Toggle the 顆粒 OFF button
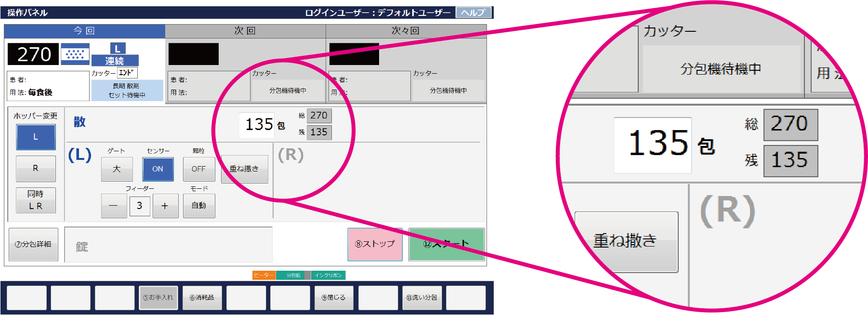The width and height of the screenshot is (868, 315). [199, 169]
